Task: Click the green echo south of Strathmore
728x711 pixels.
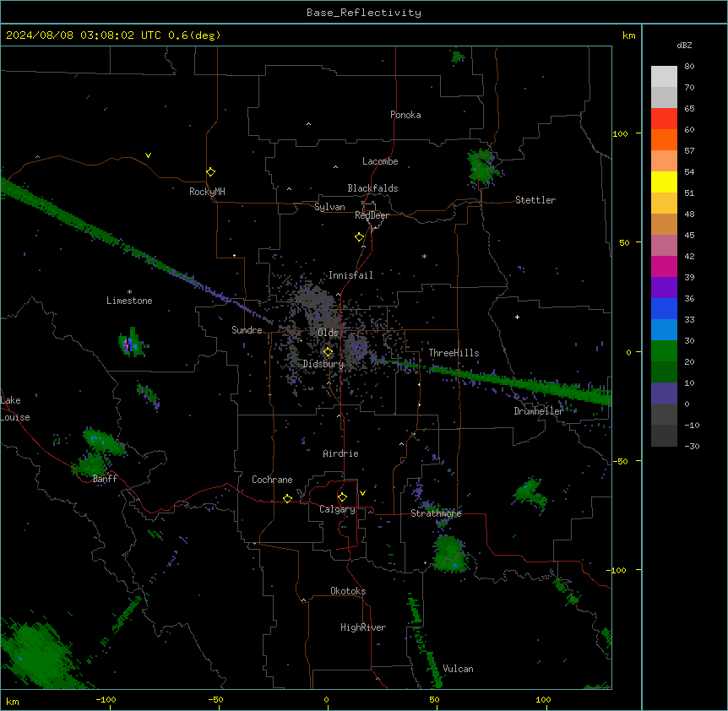Action: tap(449, 554)
